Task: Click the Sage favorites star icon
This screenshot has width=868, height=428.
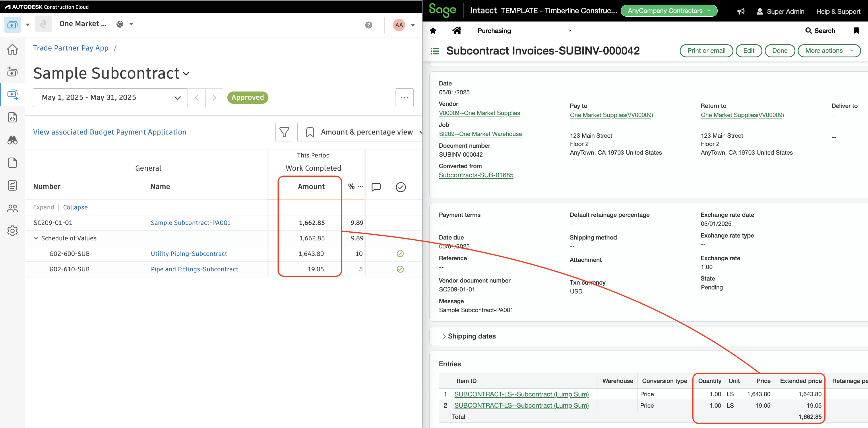Action: 433,31
